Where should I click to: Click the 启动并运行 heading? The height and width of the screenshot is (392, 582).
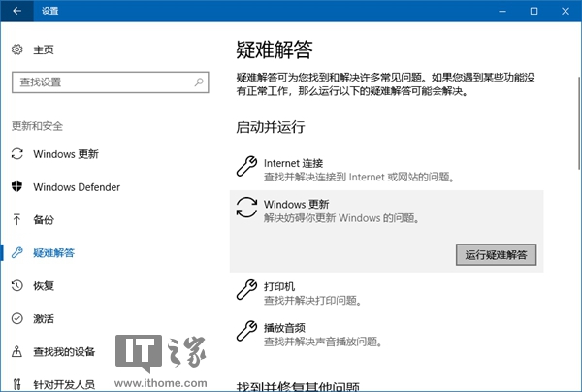[271, 127]
